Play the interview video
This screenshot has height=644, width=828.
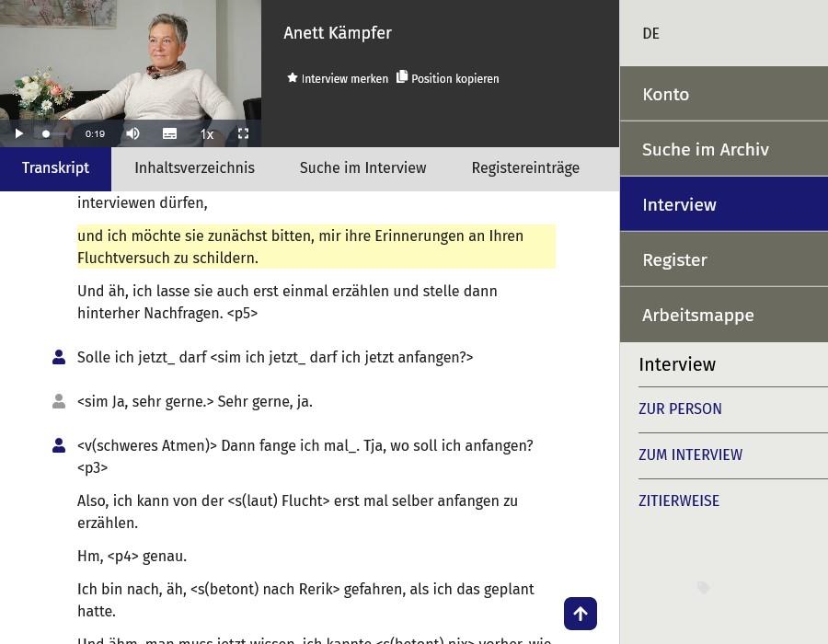[x=18, y=133]
